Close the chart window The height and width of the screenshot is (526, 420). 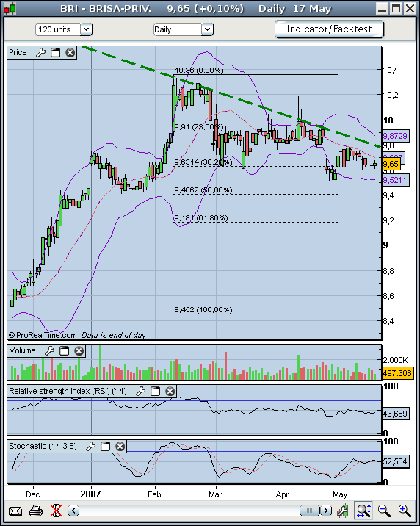(410, 8)
